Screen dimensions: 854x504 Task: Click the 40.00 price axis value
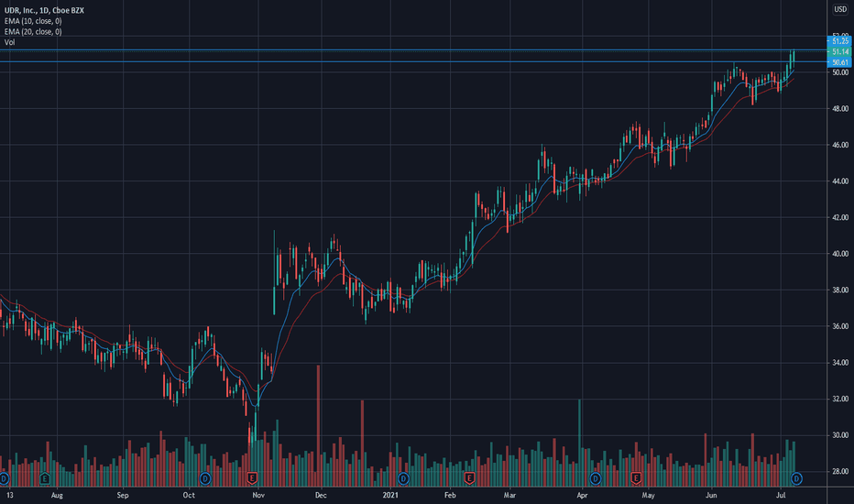pyautogui.click(x=840, y=254)
